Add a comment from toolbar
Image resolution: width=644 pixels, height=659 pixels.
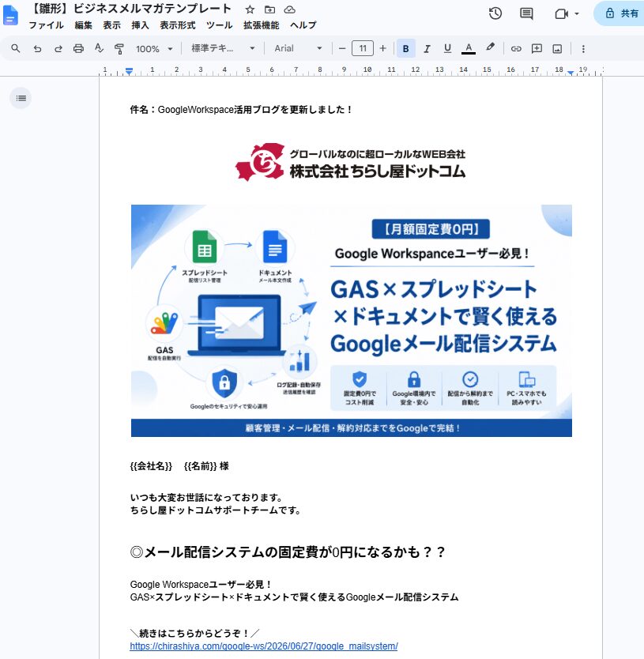[537, 48]
